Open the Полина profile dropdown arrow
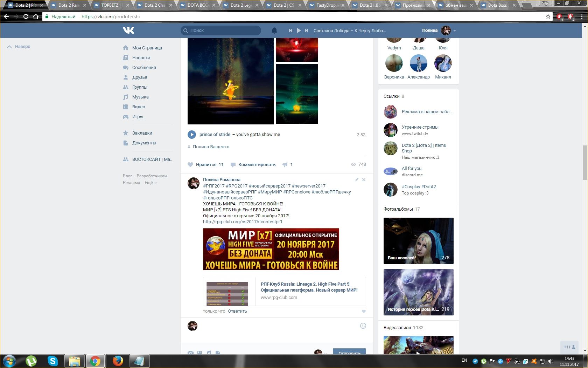Viewport: 588px width, 368px height. pyautogui.click(x=455, y=31)
